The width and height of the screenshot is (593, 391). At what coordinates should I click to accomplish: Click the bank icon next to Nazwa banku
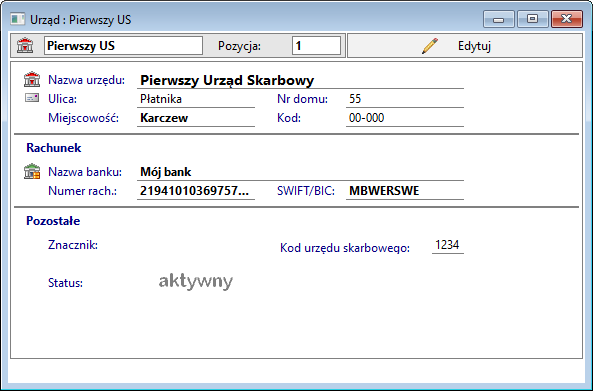[x=32, y=171]
